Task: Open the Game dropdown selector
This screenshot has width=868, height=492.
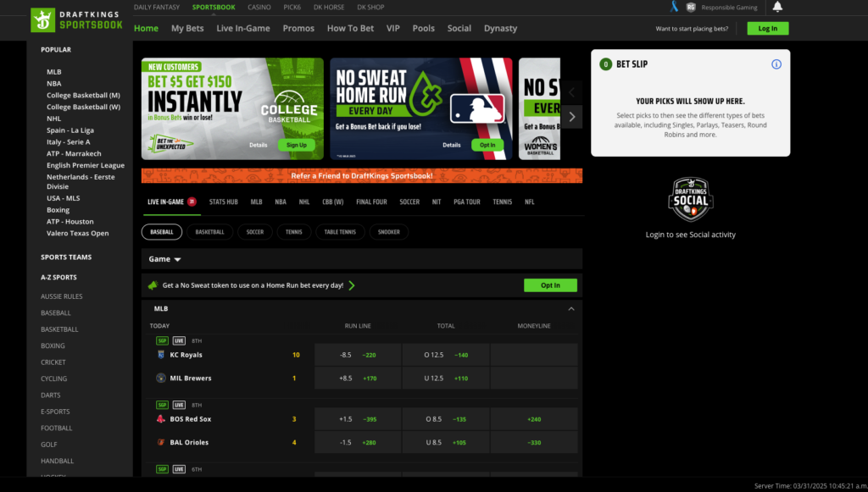Action: point(165,259)
